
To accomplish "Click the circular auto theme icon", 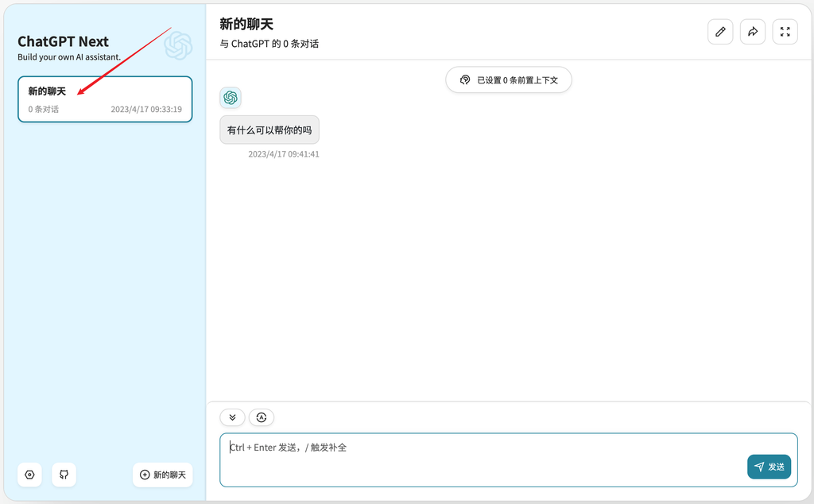I will click(x=261, y=417).
